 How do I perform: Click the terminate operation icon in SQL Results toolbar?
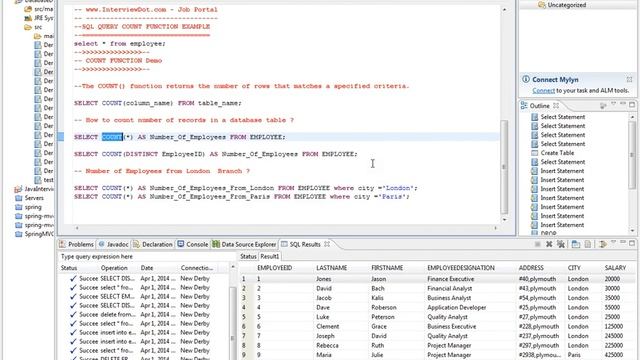(538, 244)
